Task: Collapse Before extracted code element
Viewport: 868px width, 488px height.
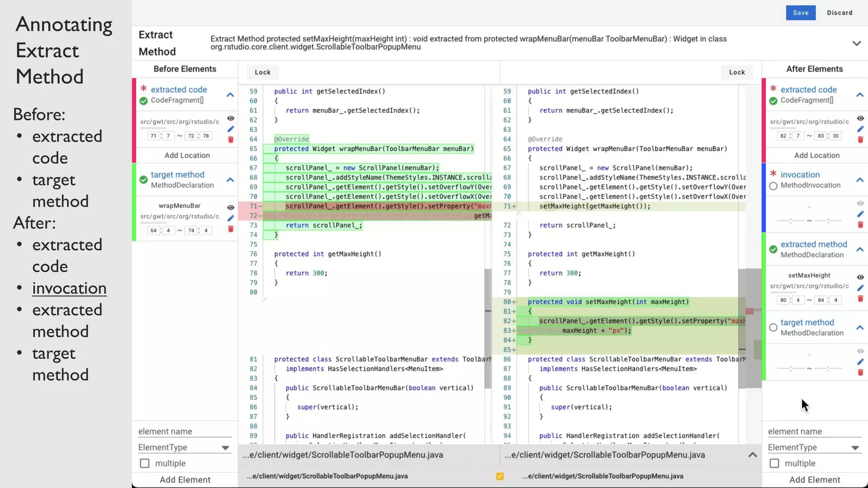Action: [230, 95]
